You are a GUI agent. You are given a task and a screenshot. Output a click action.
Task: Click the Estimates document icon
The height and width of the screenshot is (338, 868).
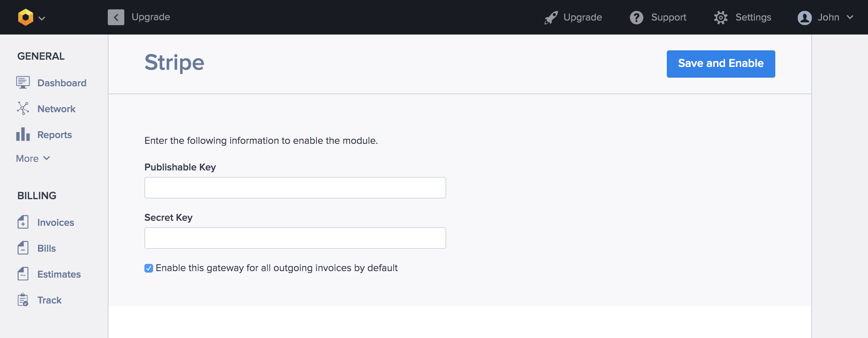click(23, 274)
